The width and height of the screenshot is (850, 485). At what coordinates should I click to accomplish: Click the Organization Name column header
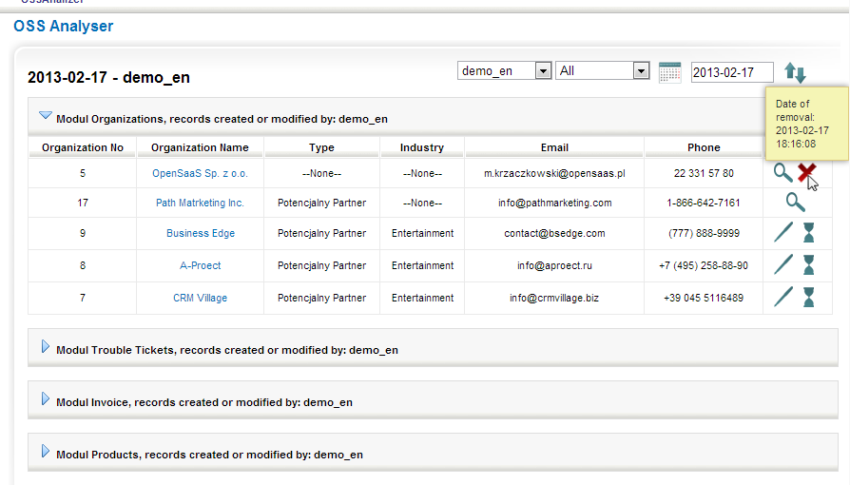[x=199, y=147]
